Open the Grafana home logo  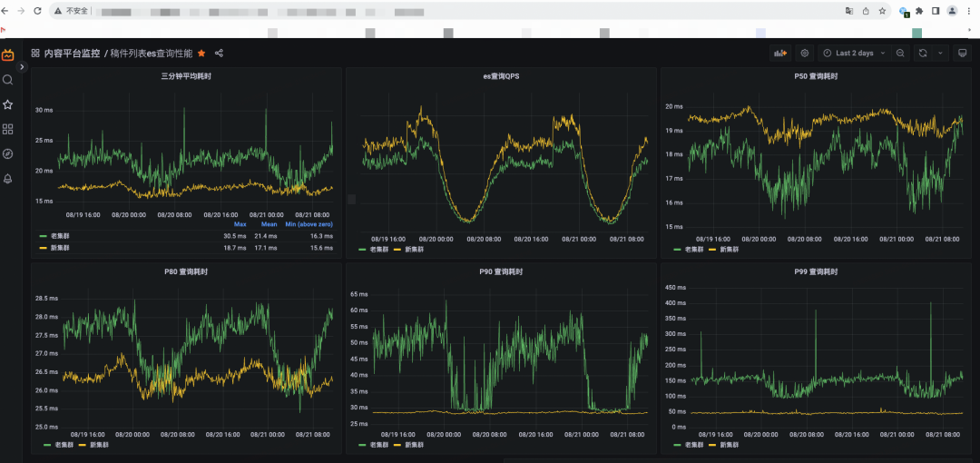coord(7,55)
